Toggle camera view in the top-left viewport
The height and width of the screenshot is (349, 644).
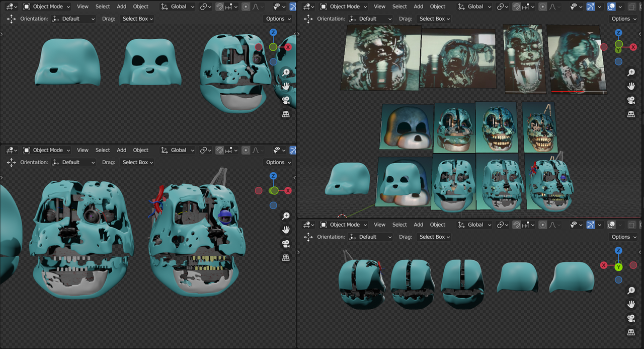pos(286,100)
